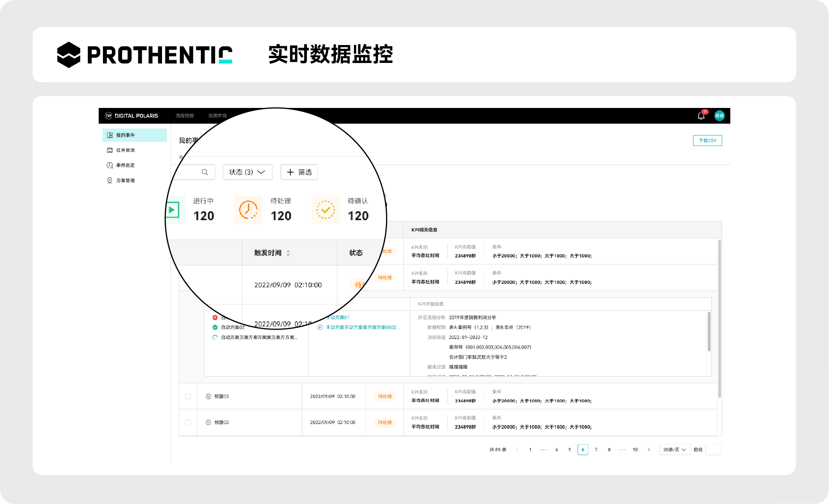
Task: Expand the first 预警03 row chevron
Action: (x=208, y=396)
